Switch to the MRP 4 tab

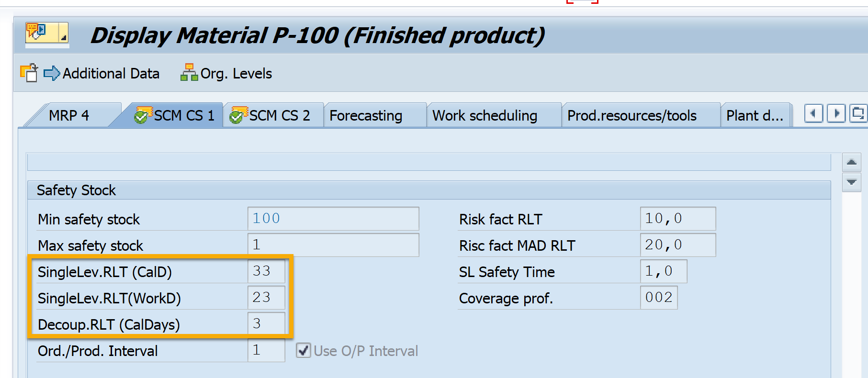coord(69,116)
